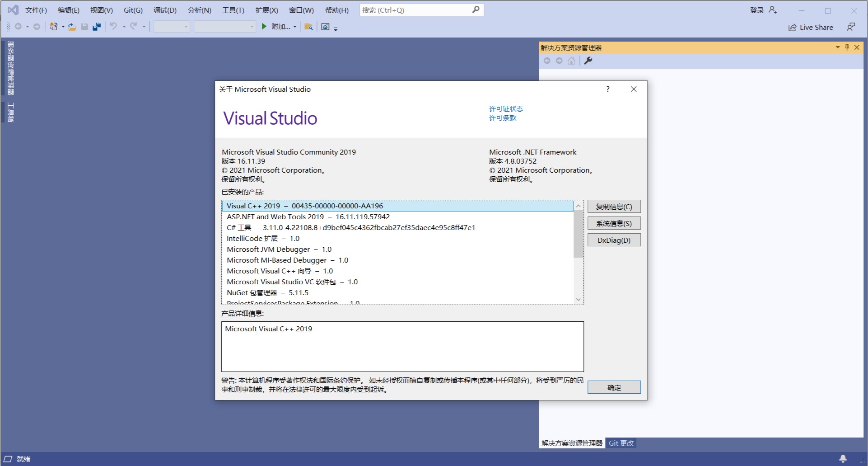Select NuGet 包管理器 list row
Screen dimensions: 868x466
click(x=398, y=292)
